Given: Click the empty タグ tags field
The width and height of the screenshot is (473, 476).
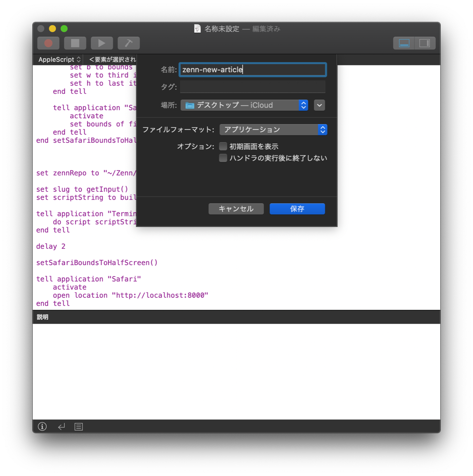Looking at the screenshot, I should pyautogui.click(x=253, y=87).
